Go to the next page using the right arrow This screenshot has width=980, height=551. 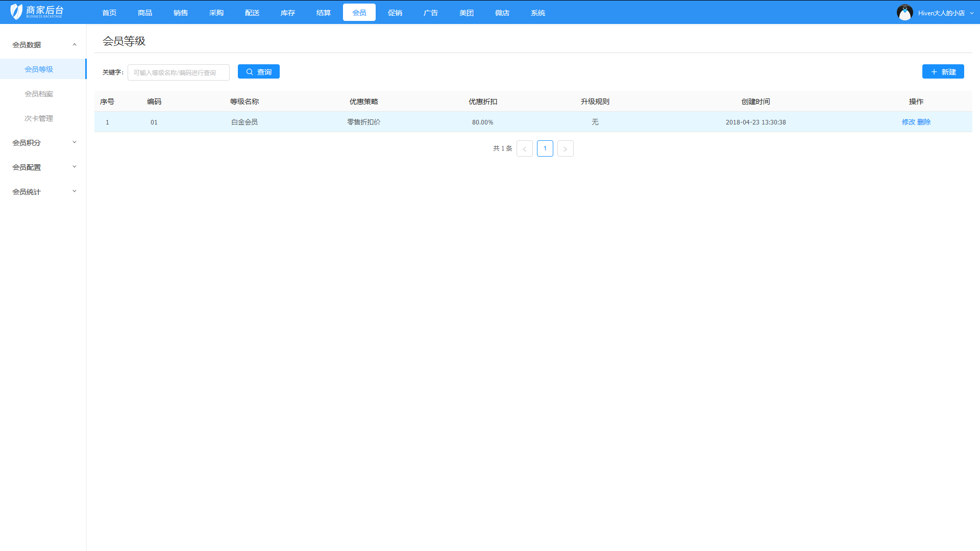click(565, 148)
